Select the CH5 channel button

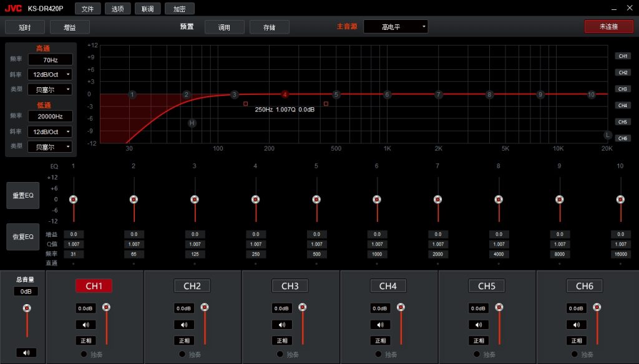coord(487,286)
